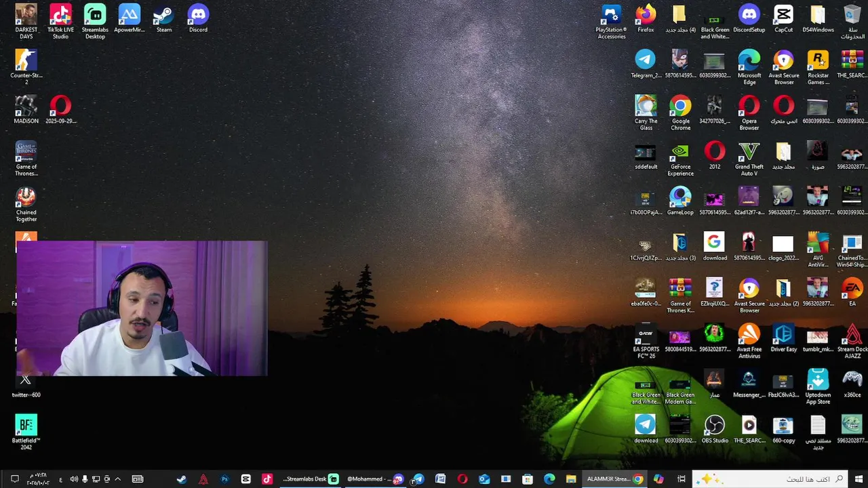
Task: Select the Driver Easy desktop shortcut
Action: pyautogui.click(x=783, y=338)
